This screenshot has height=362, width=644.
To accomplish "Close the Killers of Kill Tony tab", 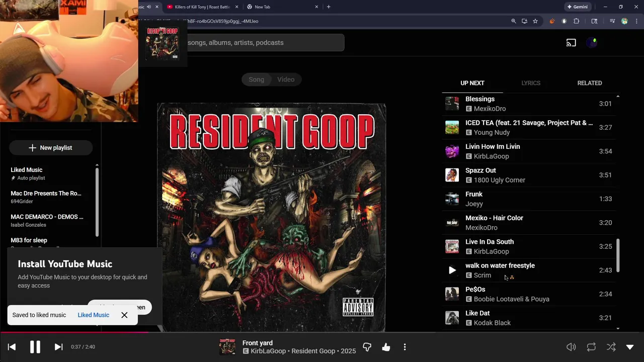I will tap(236, 7).
